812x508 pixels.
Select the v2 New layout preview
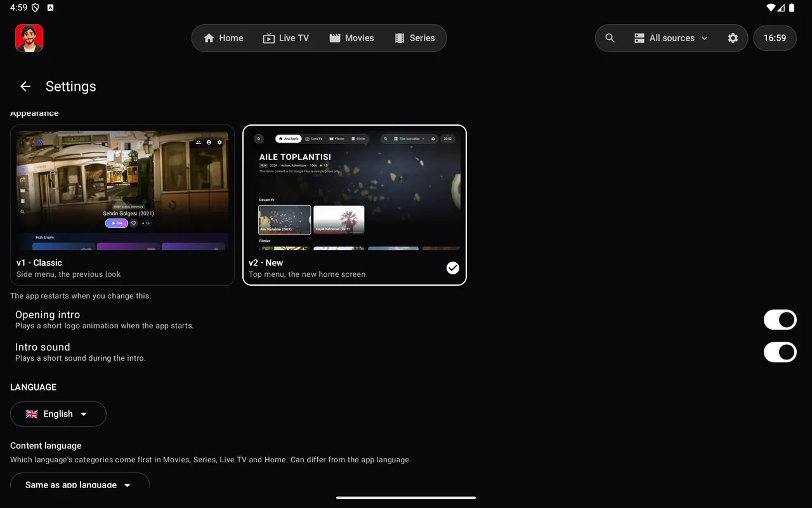[355, 205]
